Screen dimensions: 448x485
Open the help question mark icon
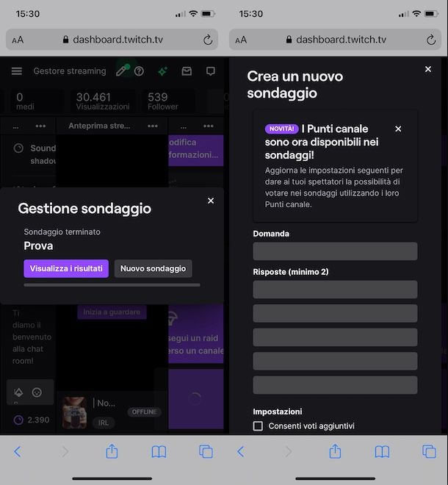click(x=139, y=71)
